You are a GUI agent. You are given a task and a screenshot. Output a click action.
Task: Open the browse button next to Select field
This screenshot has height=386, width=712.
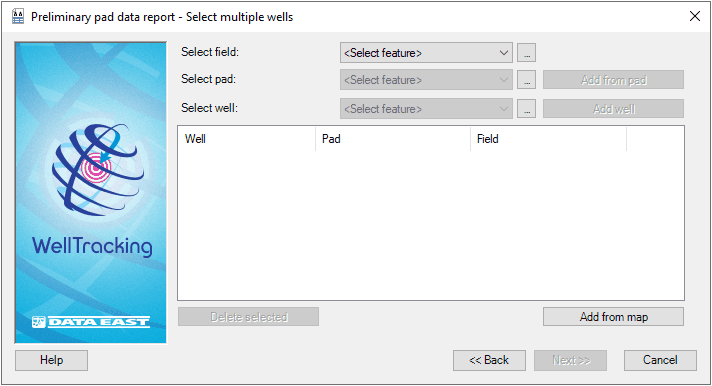tap(526, 53)
